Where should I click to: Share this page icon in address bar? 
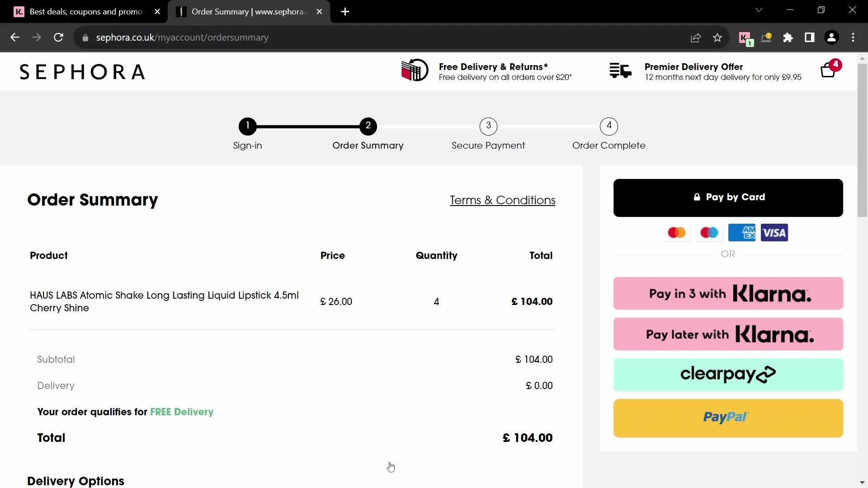coord(696,38)
